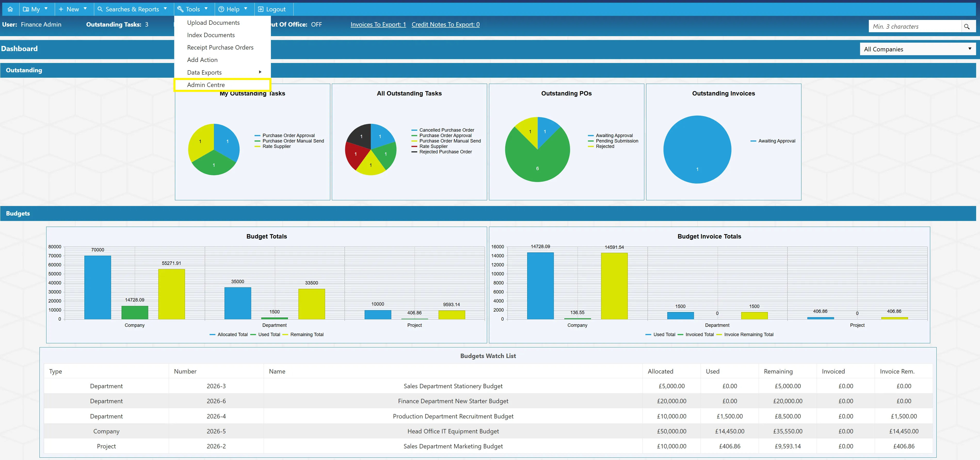Click the green slice in Outstanding POs pie
Viewport: 980px width, 460px height.
click(x=537, y=164)
